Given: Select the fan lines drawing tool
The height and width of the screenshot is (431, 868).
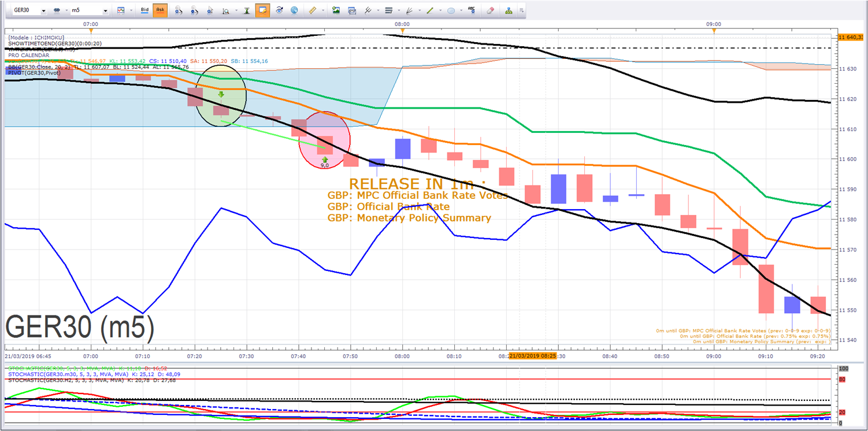Looking at the screenshot, I should 409,10.
